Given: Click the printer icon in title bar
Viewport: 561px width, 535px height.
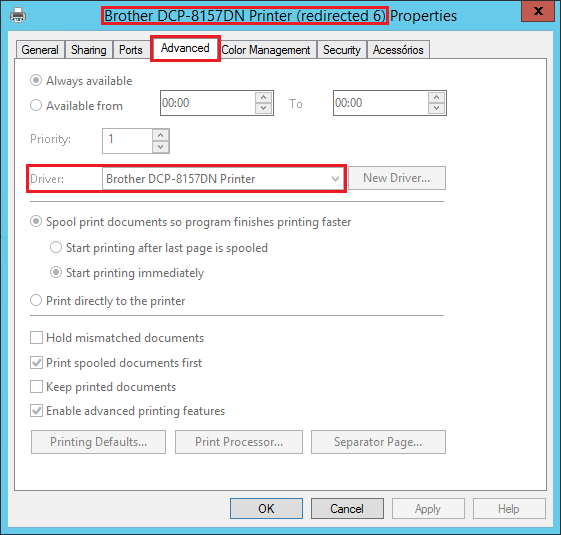Looking at the screenshot, I should click(18, 16).
